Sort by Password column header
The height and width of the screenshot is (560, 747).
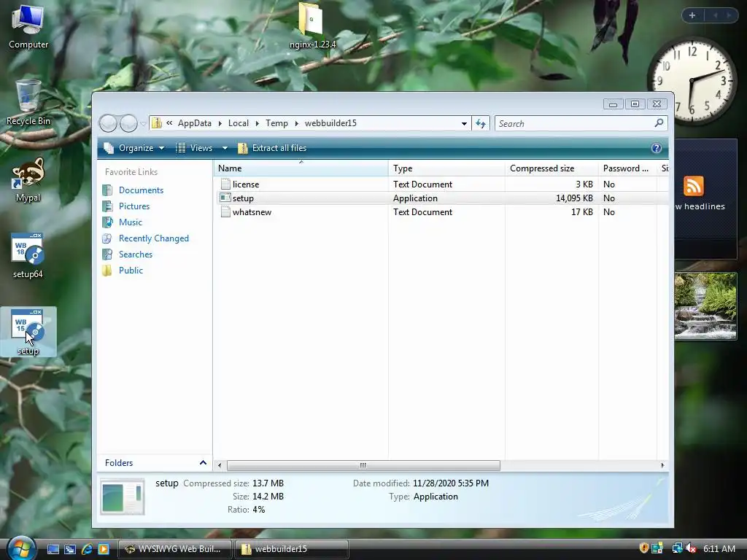pos(627,168)
